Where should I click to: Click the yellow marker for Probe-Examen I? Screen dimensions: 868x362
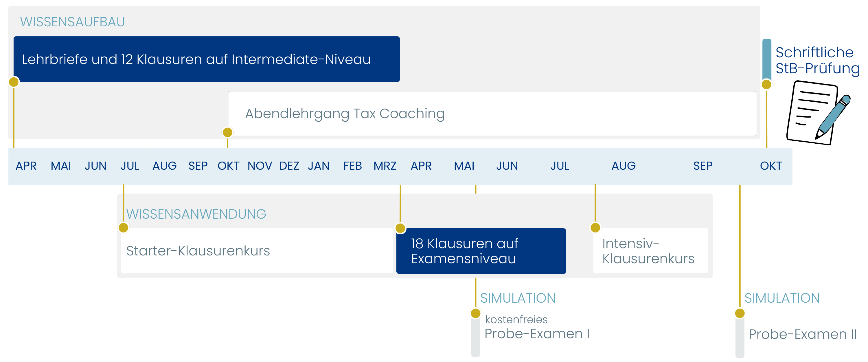click(475, 313)
